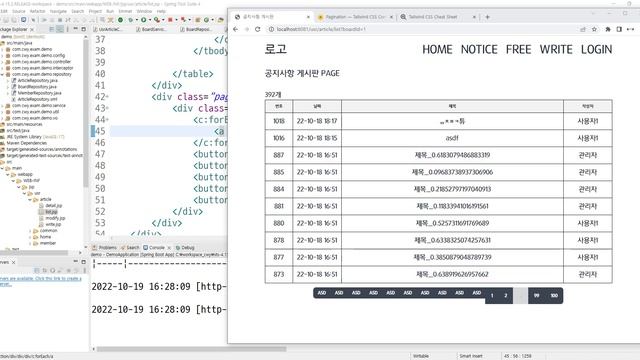Viewport: 640px width, 360px height.
Task: Click FREE in the site navigation
Action: 518,49
